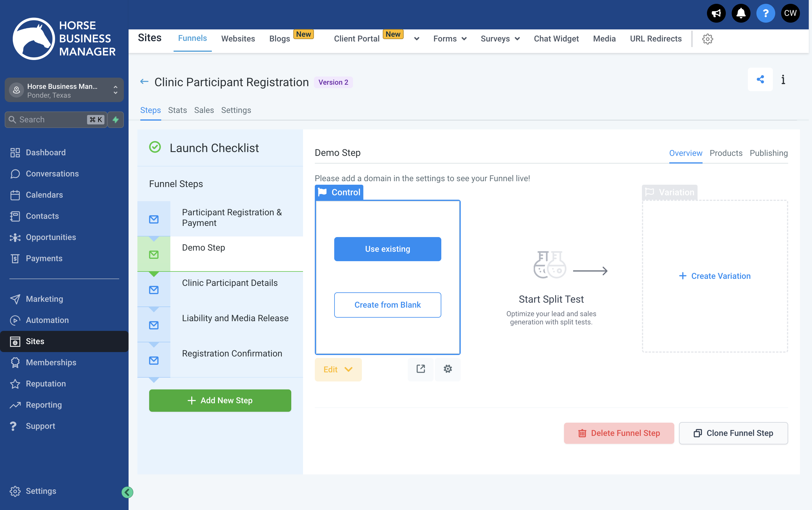Select the Liability and Media Release step
The width and height of the screenshot is (812, 510).
point(220,325)
